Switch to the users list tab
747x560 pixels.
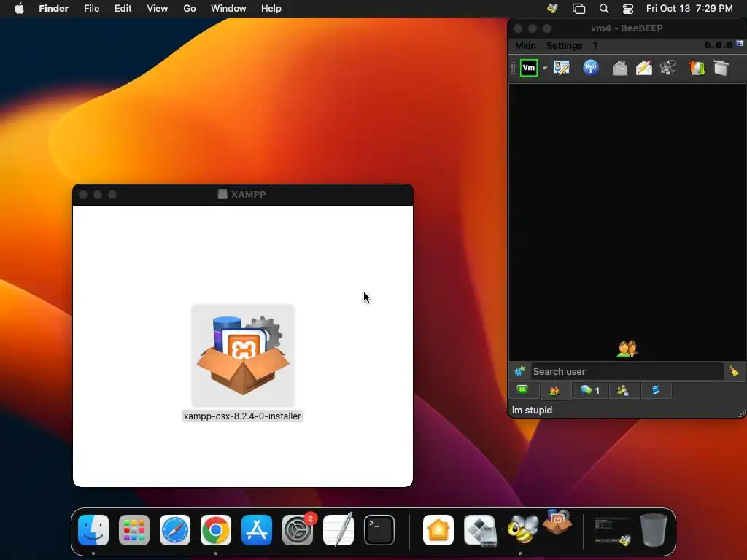(554, 391)
